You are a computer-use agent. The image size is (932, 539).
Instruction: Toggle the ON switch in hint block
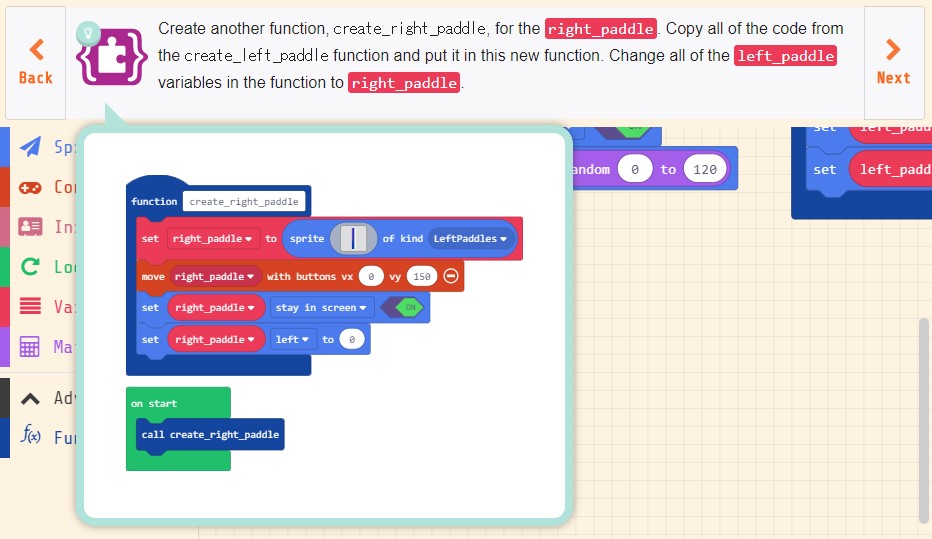click(x=402, y=307)
